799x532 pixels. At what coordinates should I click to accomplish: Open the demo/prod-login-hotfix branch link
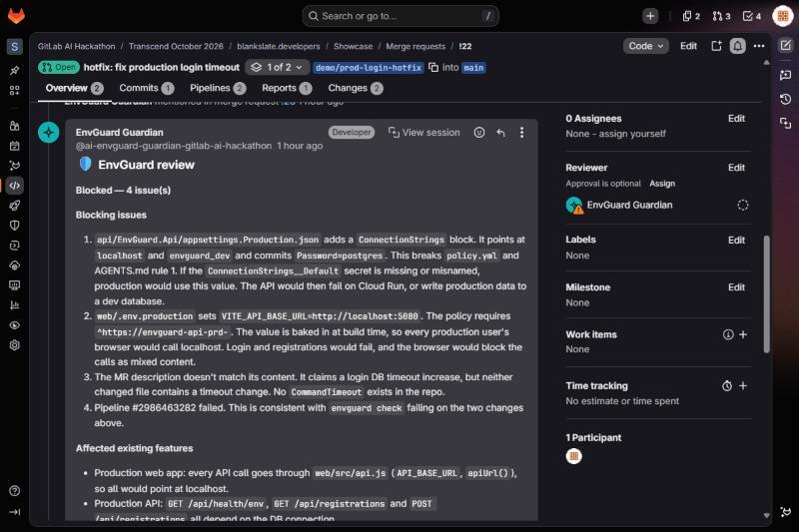[x=368, y=67]
